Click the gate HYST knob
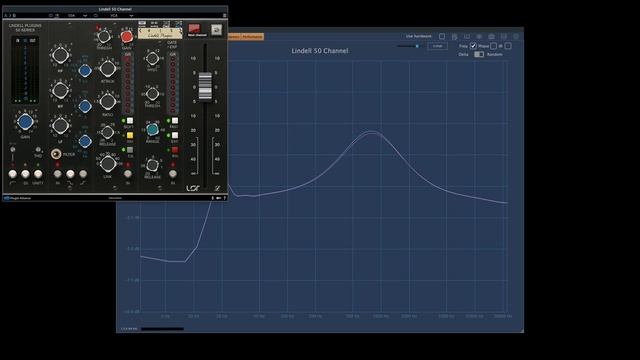The image size is (640, 360). pyautogui.click(x=153, y=59)
